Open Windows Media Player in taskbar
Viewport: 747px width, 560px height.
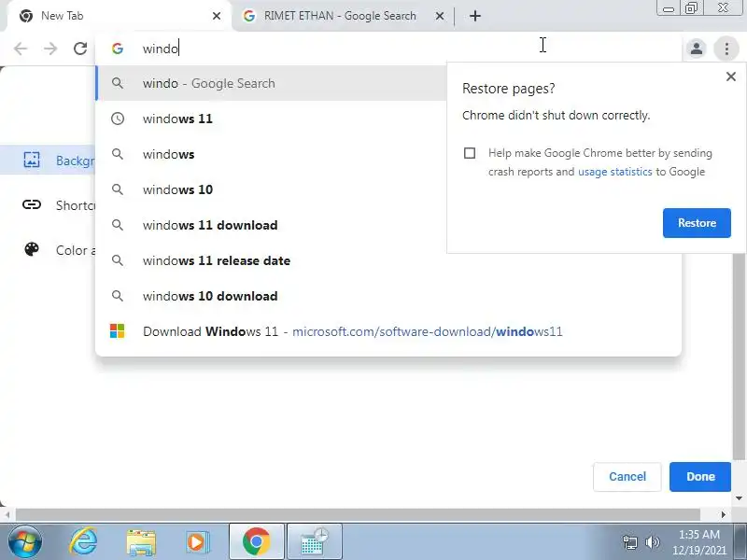pyautogui.click(x=196, y=542)
